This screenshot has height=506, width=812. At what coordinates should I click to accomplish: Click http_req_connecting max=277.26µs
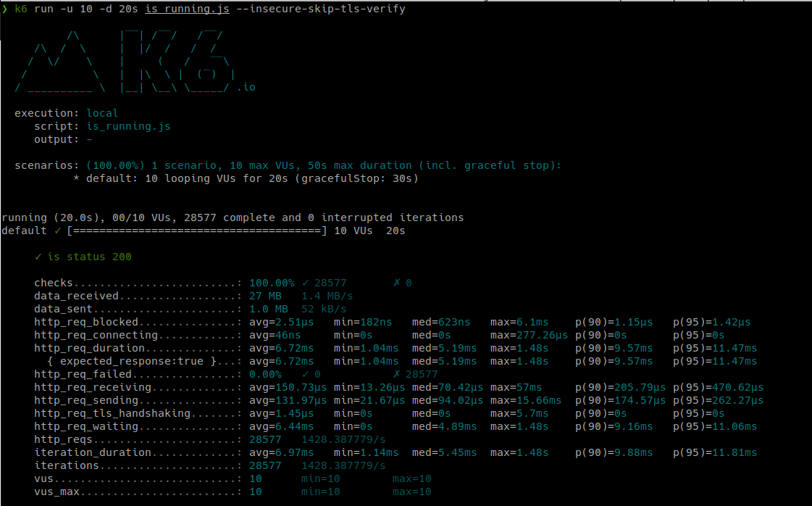tap(529, 335)
